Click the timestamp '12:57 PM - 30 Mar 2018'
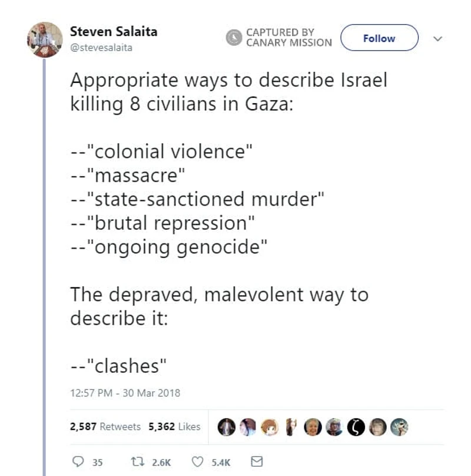Image resolution: width=471 pixels, height=476 pixels. click(x=125, y=392)
